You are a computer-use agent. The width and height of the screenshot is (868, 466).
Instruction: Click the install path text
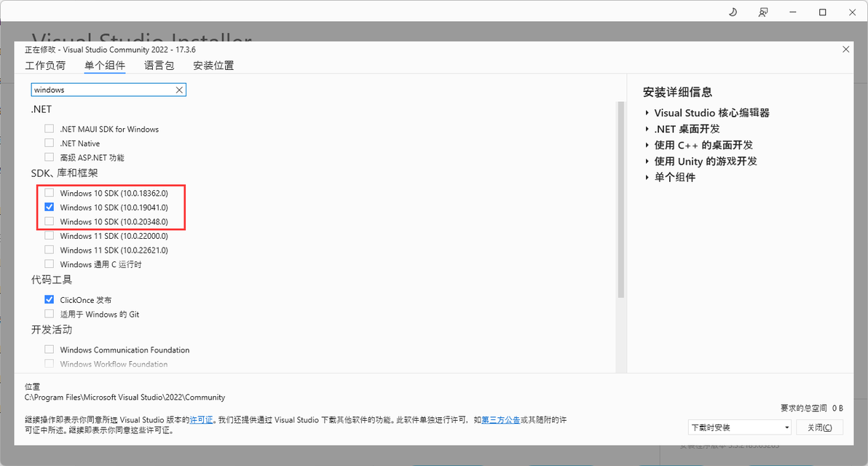point(125,398)
